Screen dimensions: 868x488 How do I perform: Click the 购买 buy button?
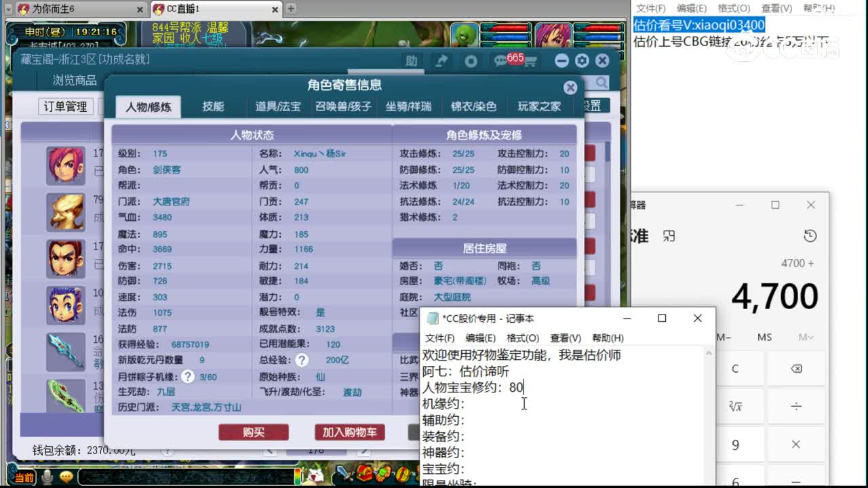(254, 432)
